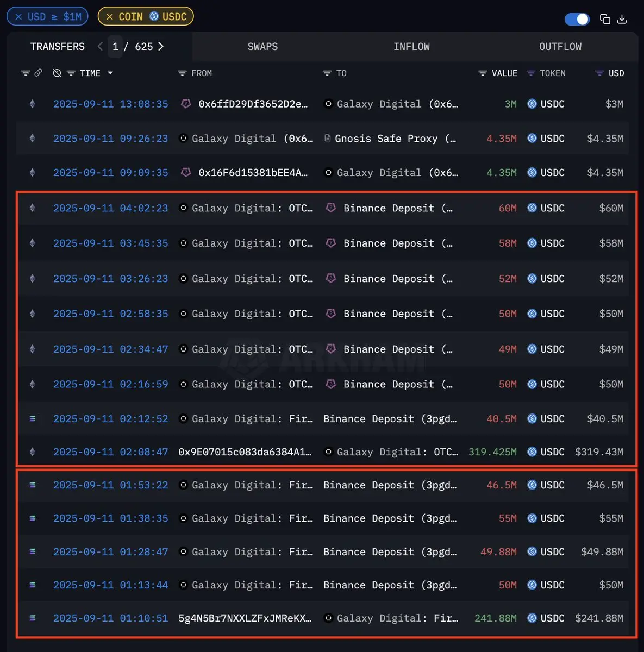Open Galaxy Digital: OTC recipient in 02:08:47 row

click(x=397, y=452)
